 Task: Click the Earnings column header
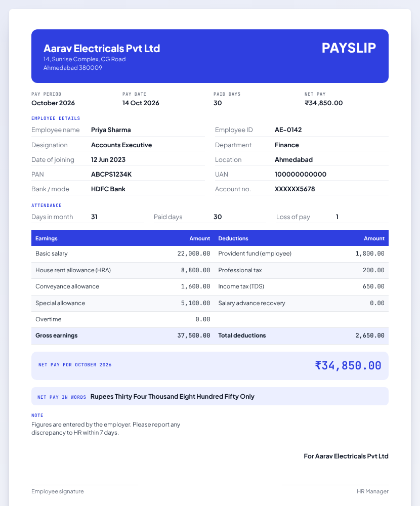pyautogui.click(x=46, y=238)
